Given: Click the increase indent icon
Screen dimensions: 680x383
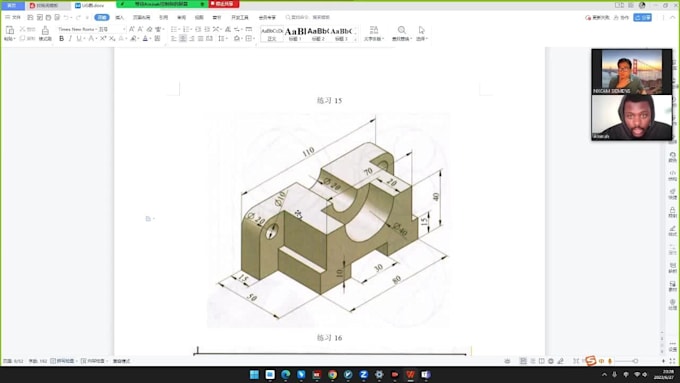Looking at the screenshot, I should [207, 29].
